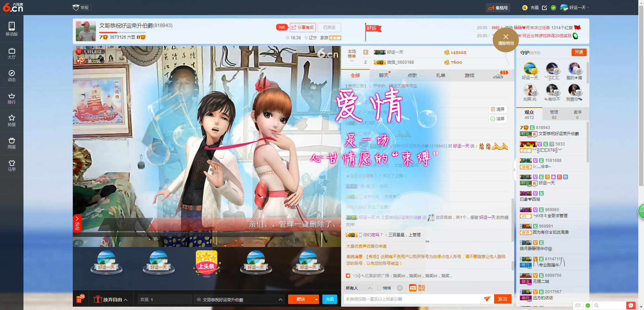The height and width of the screenshot is (310, 644).
Task: Click audience user 969965 row
Action: 552,213
